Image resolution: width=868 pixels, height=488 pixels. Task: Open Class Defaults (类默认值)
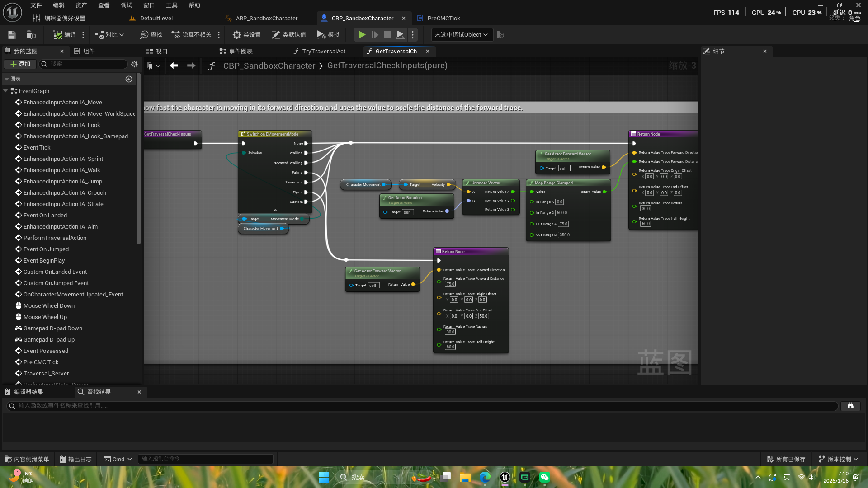[x=288, y=35]
